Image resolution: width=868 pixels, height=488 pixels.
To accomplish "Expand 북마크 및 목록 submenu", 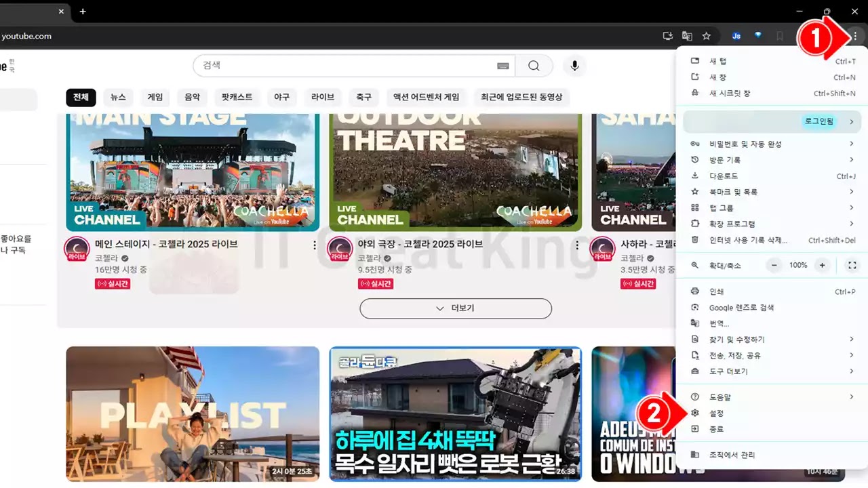I will [772, 192].
